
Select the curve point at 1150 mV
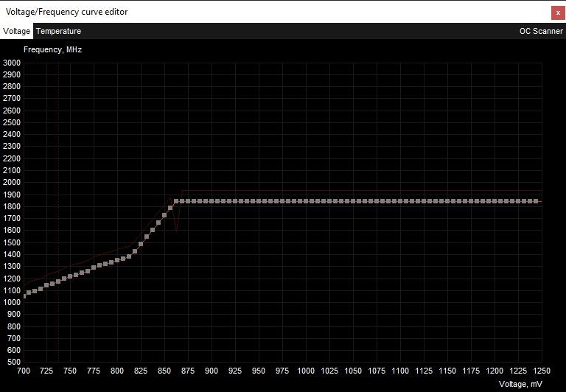[447, 201]
